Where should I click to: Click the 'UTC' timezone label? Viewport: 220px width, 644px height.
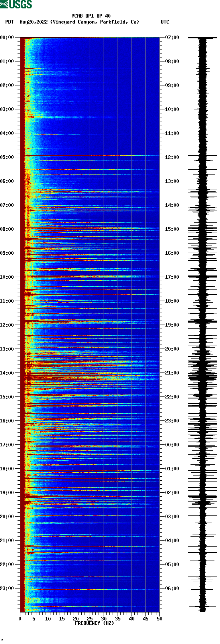pyautogui.click(x=165, y=22)
